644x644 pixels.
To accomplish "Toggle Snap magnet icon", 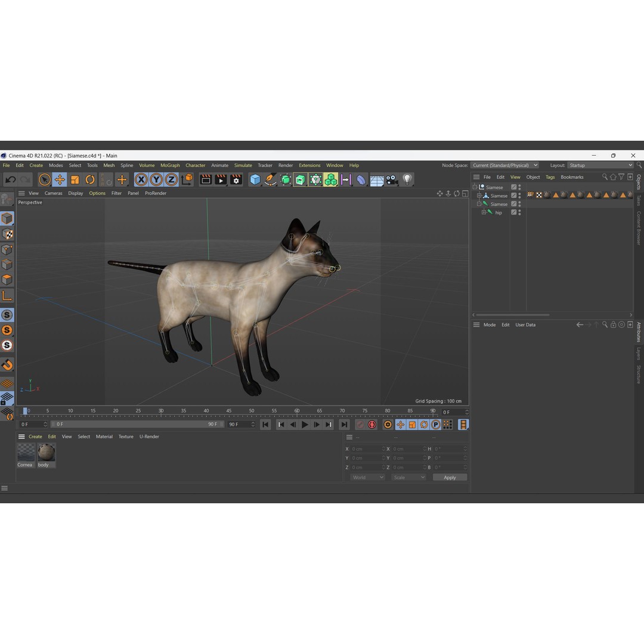I will point(7,365).
